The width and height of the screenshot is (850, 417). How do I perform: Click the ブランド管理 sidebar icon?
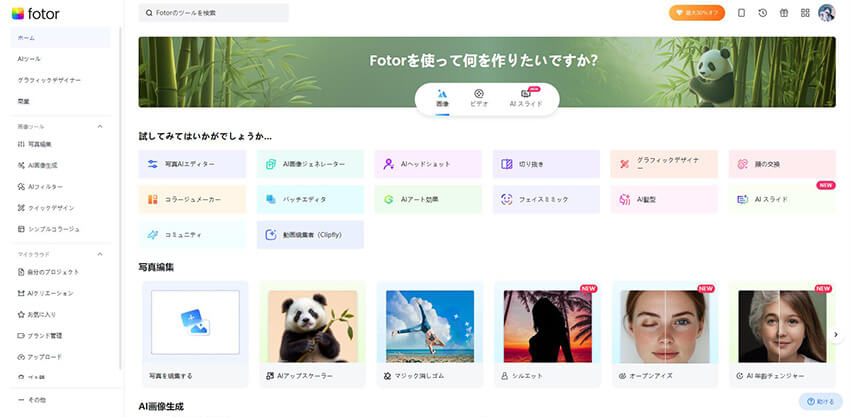(21, 336)
